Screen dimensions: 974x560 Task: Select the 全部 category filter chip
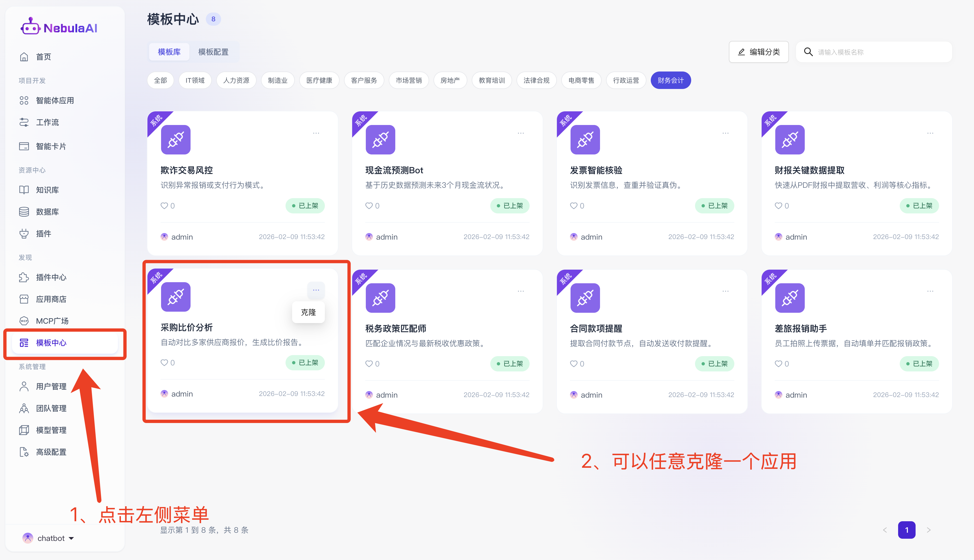(x=161, y=81)
